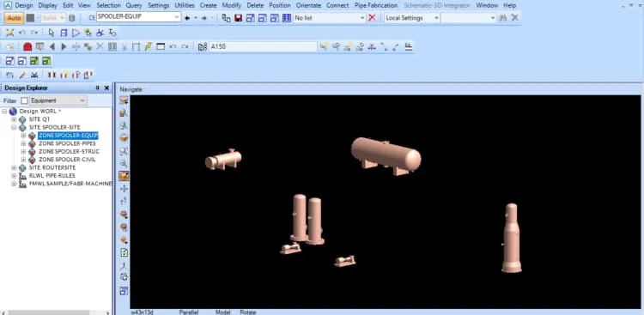Click the red pencil icon in bottom toolbar
The image size is (644, 315).
click(22, 75)
